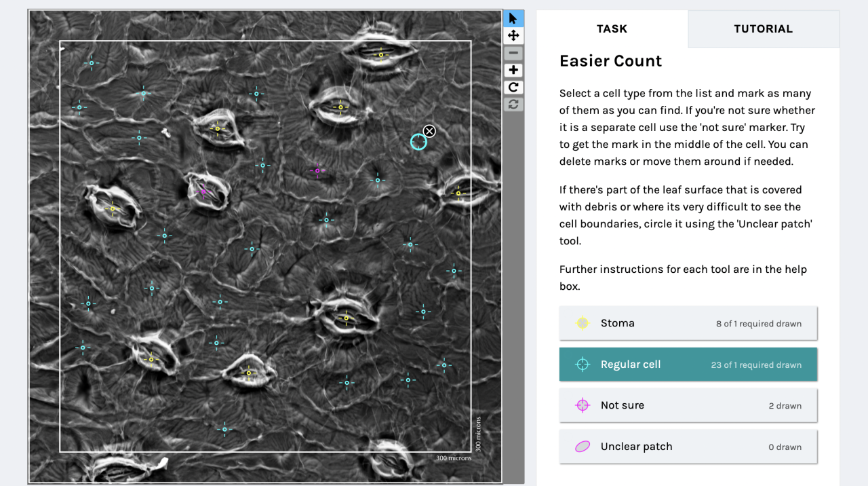
Task: Click the highlighted ring-shaped cell marker
Action: 418,142
